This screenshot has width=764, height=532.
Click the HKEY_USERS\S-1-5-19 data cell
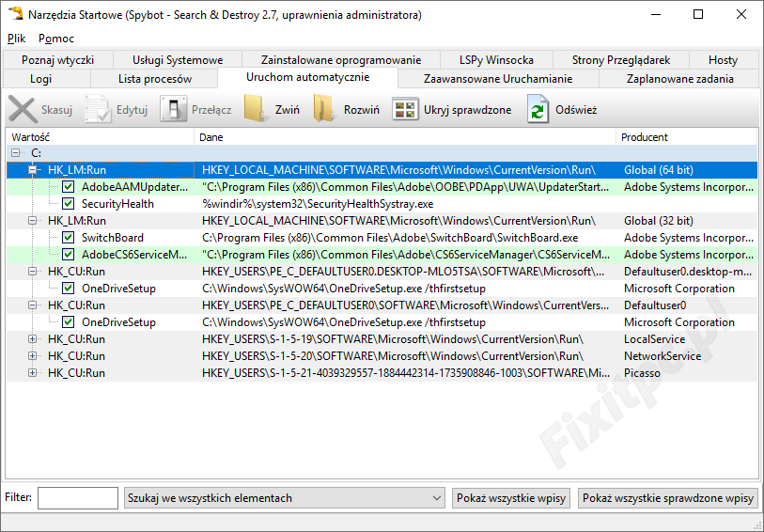(x=393, y=339)
